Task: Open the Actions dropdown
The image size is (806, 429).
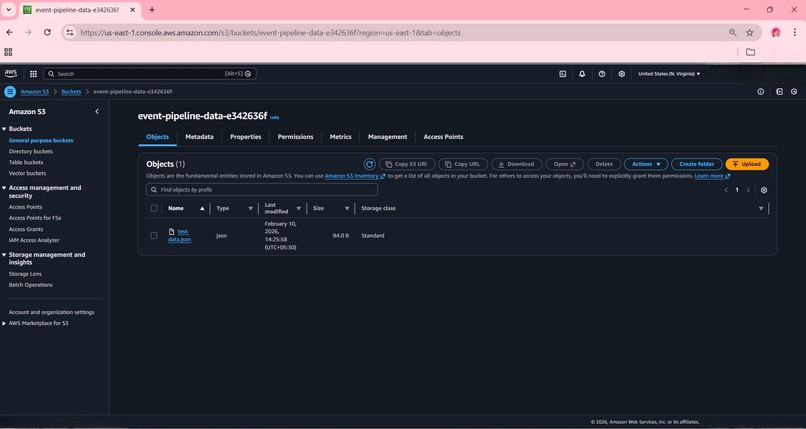Action: point(646,164)
